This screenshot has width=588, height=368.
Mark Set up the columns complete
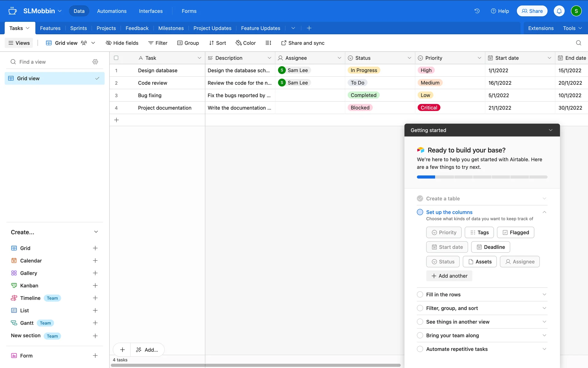tap(420, 212)
